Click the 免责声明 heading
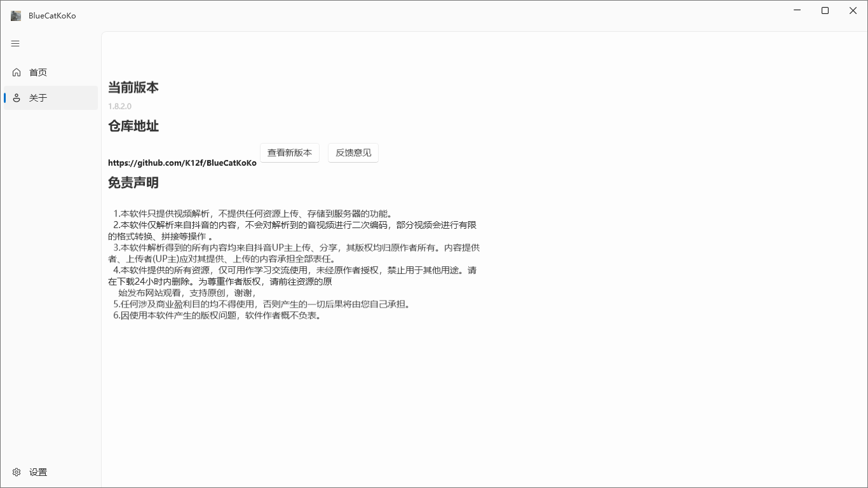The height and width of the screenshot is (488, 868). click(133, 182)
